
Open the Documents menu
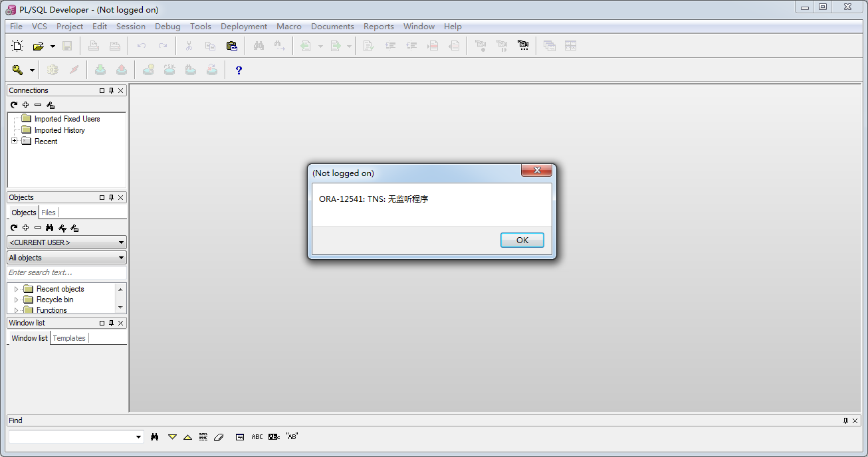click(332, 27)
